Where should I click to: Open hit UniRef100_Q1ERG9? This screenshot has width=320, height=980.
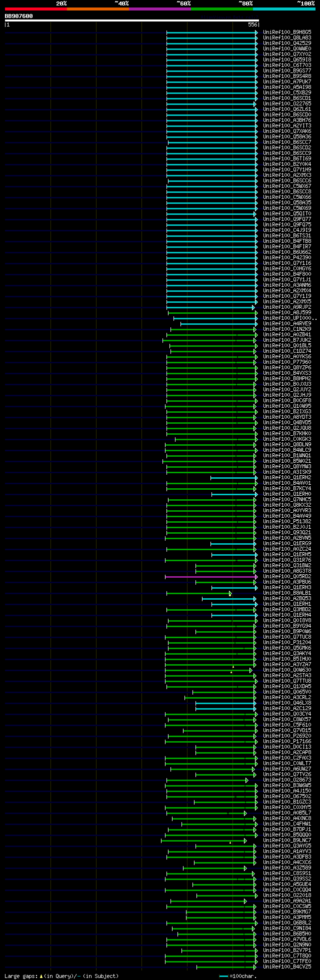(x=287, y=543)
